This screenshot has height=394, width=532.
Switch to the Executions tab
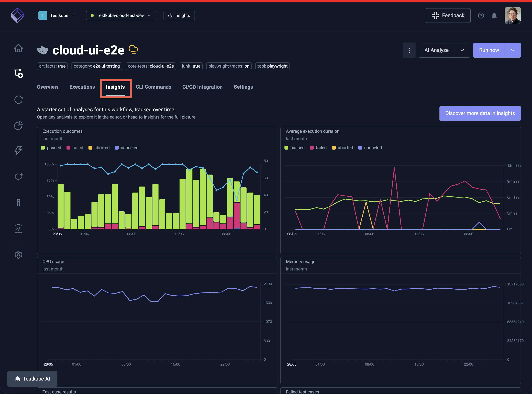coord(82,87)
